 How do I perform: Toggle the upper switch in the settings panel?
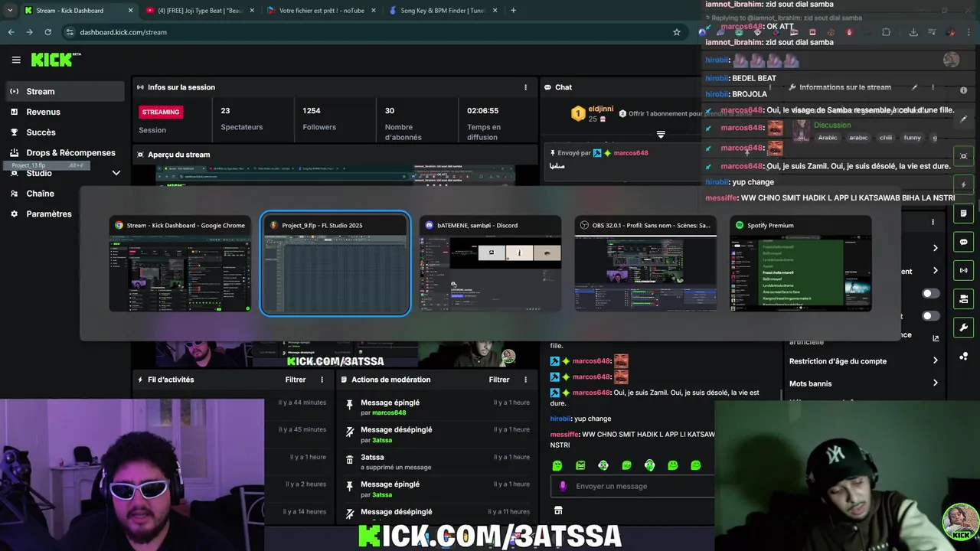coord(931,293)
